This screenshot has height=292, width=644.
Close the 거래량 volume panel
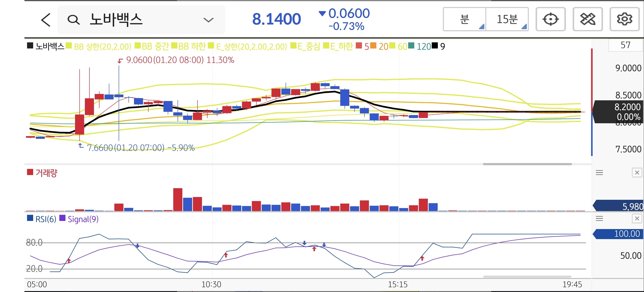(x=637, y=172)
